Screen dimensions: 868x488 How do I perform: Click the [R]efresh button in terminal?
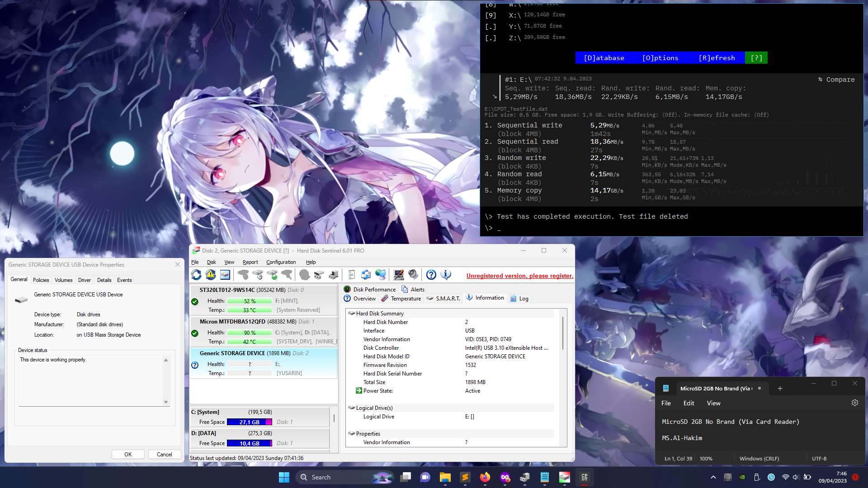717,58
